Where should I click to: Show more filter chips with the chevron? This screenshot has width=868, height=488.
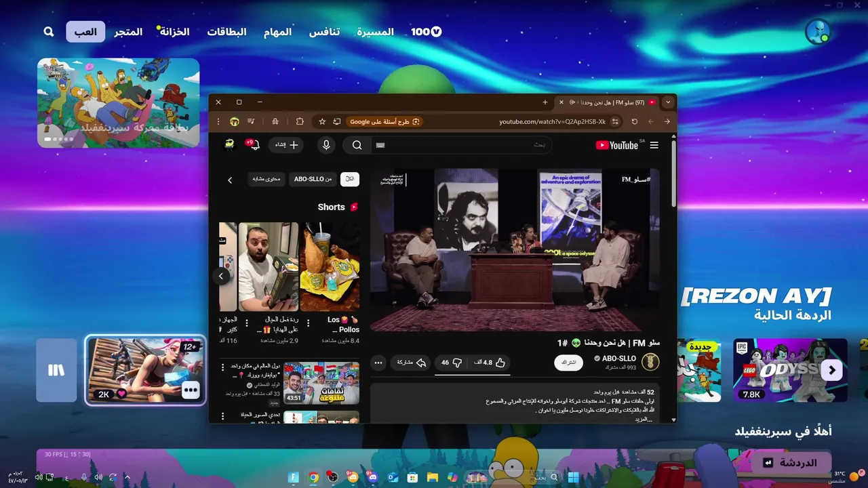click(x=230, y=180)
